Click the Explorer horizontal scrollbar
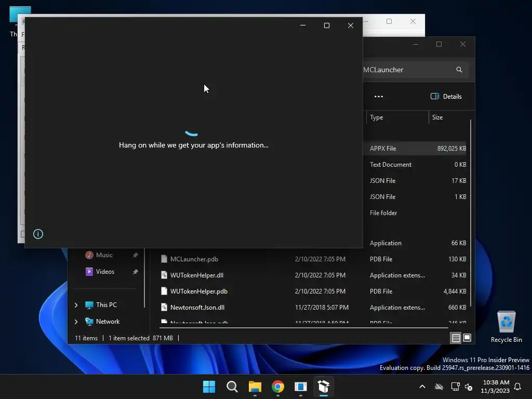Viewport: 532px width, 399px height. point(304,328)
